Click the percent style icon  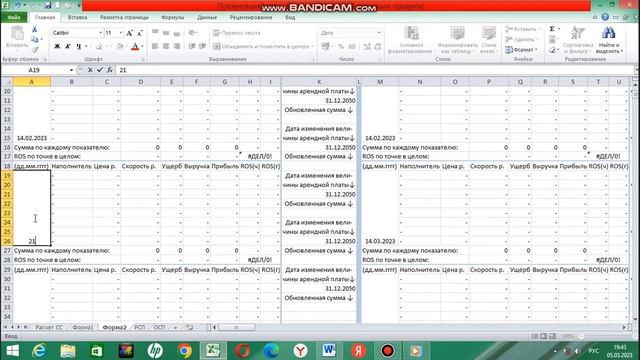(x=341, y=47)
